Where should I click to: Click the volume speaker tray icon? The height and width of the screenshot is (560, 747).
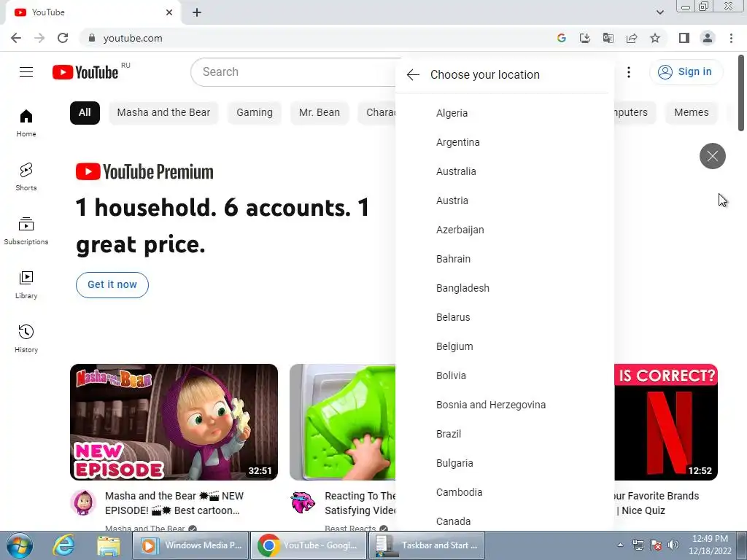click(673, 545)
